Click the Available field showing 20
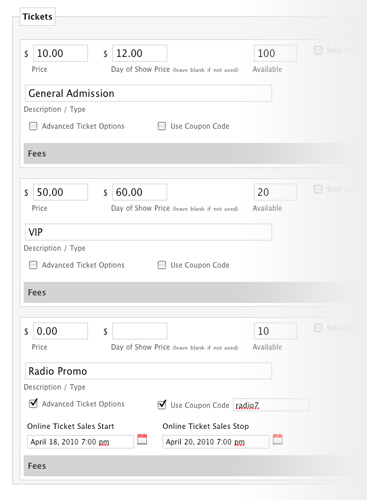This screenshot has height=500, width=367. pos(275,192)
